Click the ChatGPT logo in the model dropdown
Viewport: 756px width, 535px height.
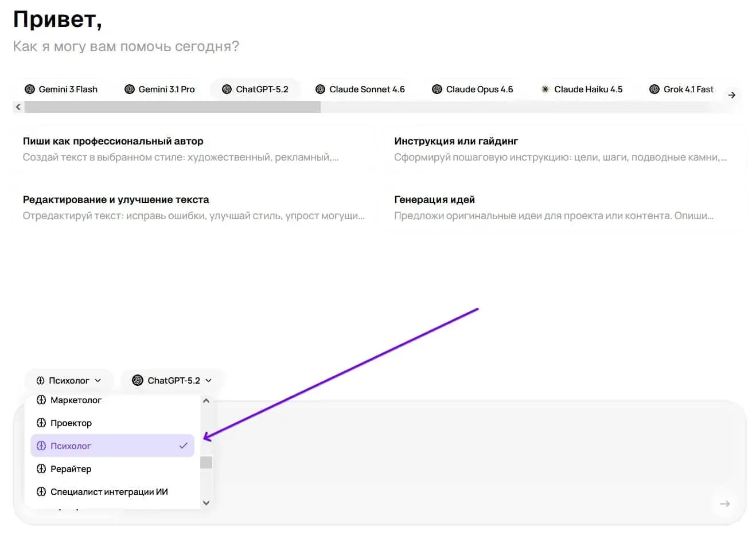[x=138, y=380]
